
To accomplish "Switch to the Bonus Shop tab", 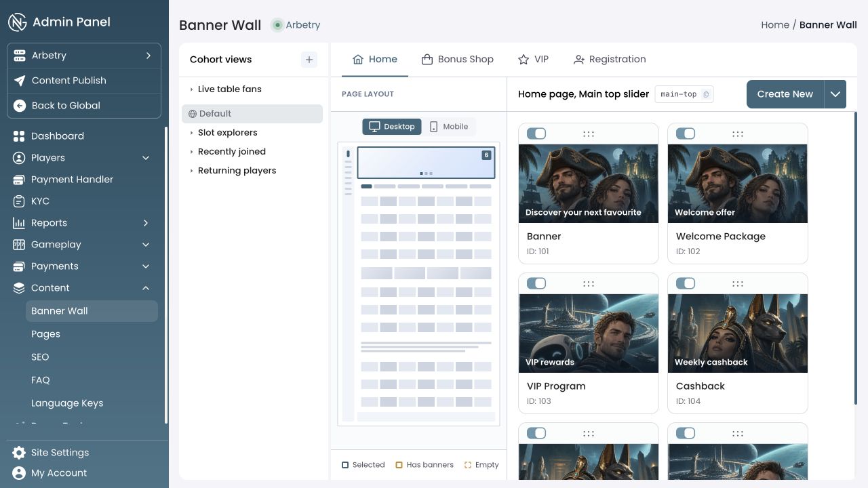I will tap(458, 60).
